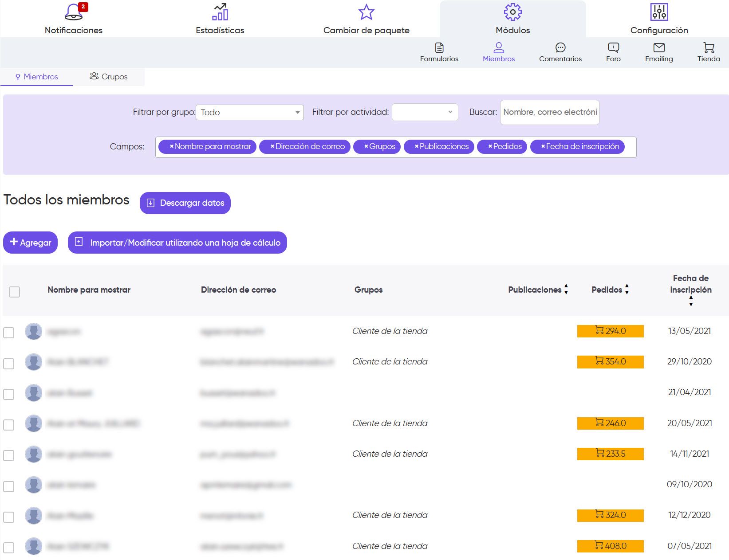This screenshot has width=729, height=560.
Task: Check the row dated 12/12/2020
Action: click(9, 517)
